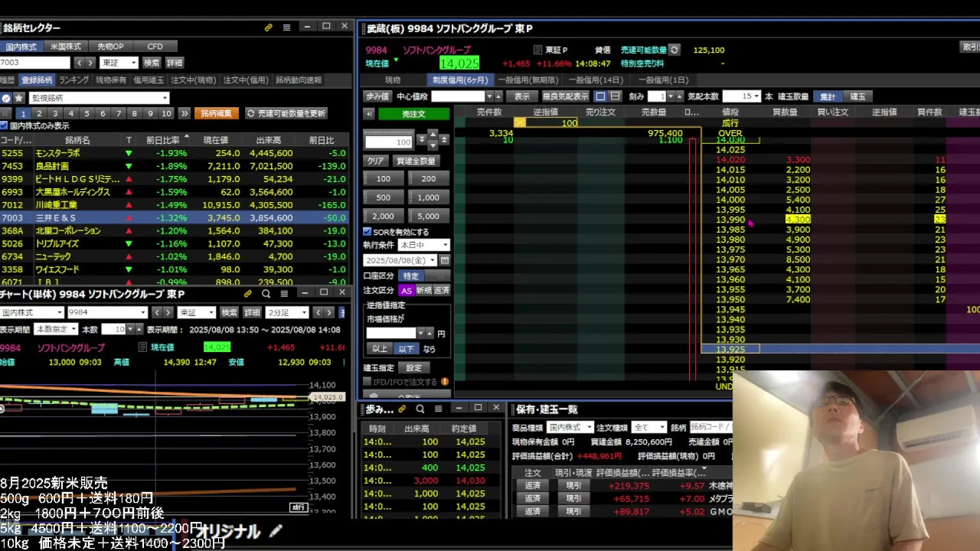Toggle IFD/IFOで注文する checkbox
The image size is (980, 551).
point(367,382)
